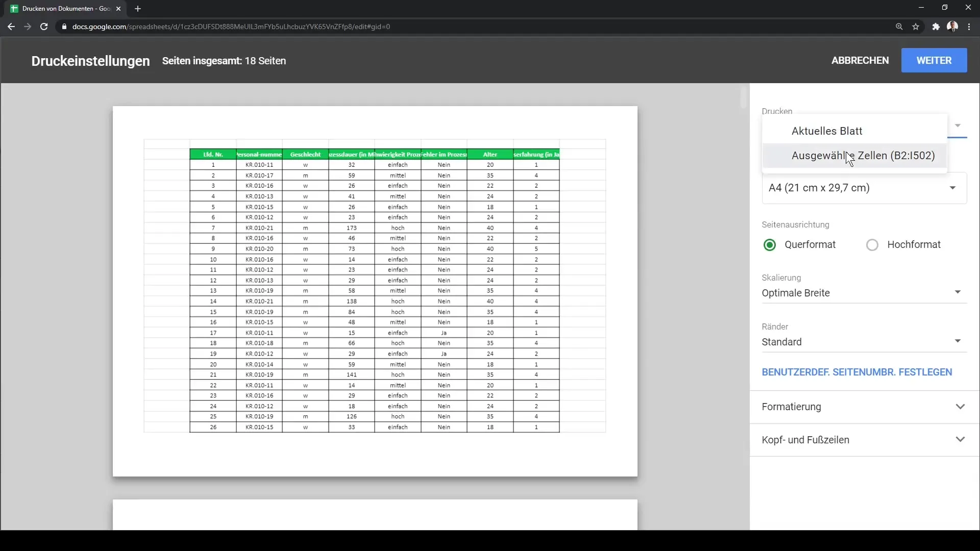Click the Alter header cell
Viewport: 980px width, 551px height.
pos(490,154)
